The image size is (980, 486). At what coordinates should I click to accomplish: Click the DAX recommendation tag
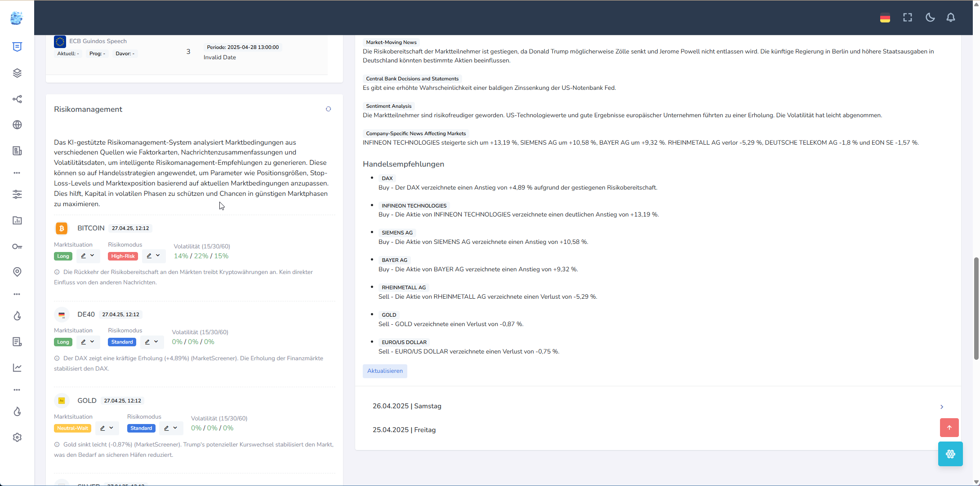tap(387, 178)
